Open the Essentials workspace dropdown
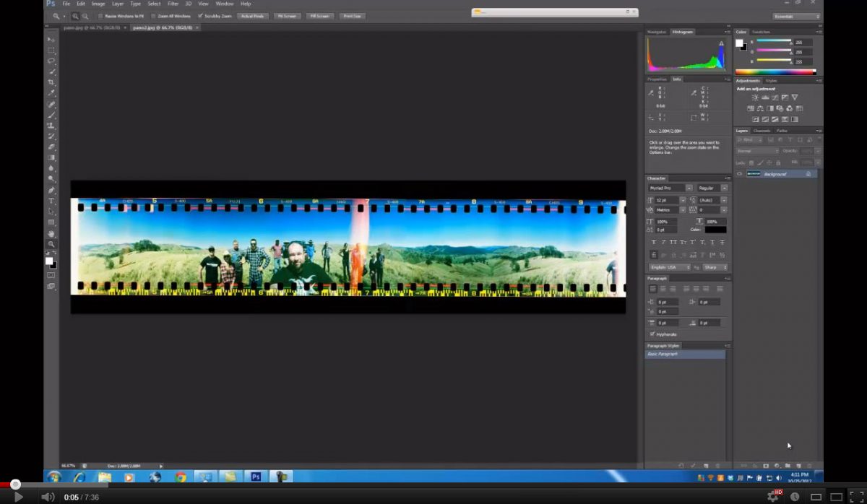Viewport: 867px width, 504px height. (796, 16)
